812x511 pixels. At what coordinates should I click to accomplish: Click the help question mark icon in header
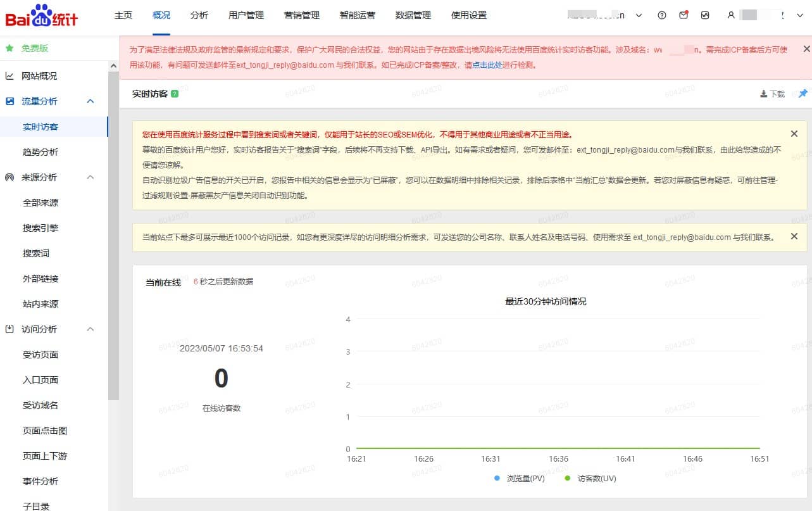(x=662, y=15)
